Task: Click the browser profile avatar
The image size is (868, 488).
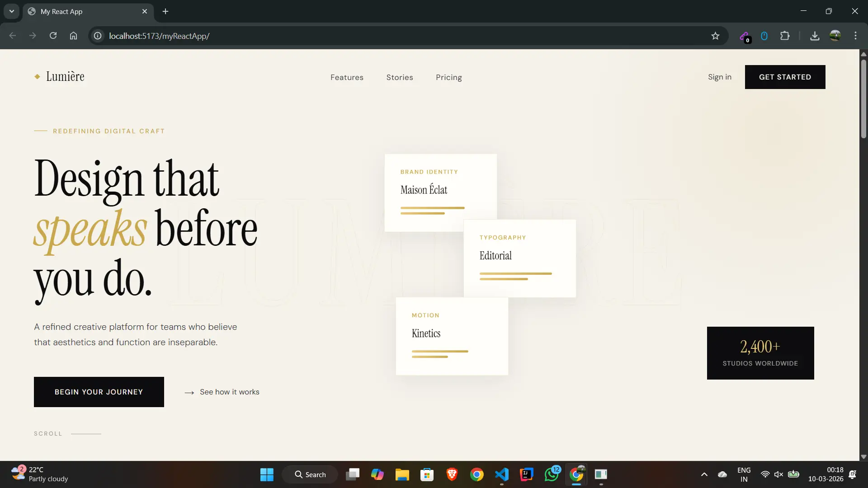Action: [x=836, y=36]
